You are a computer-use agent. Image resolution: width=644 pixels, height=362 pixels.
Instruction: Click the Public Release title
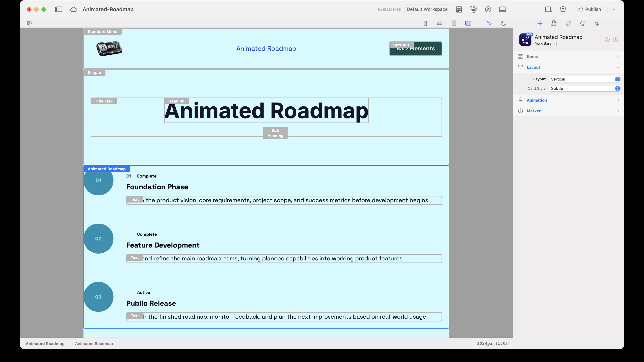point(151,304)
